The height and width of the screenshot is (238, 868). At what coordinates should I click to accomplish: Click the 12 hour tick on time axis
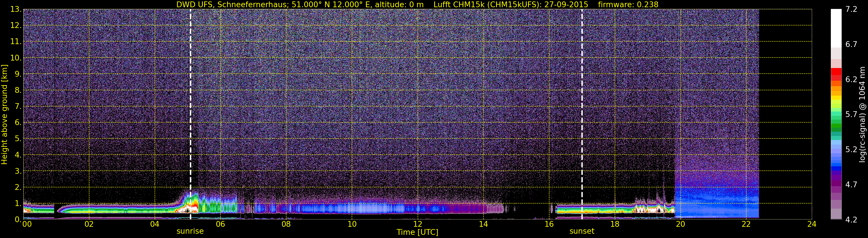417,224
